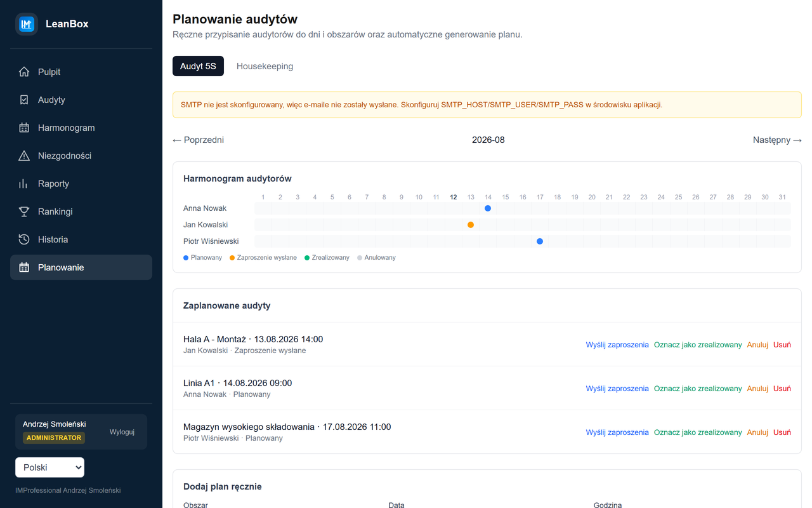Screen dimensions: 812x508
Task: Cancel the Magazyn wysokiego składowania audit
Action: pyautogui.click(x=757, y=432)
